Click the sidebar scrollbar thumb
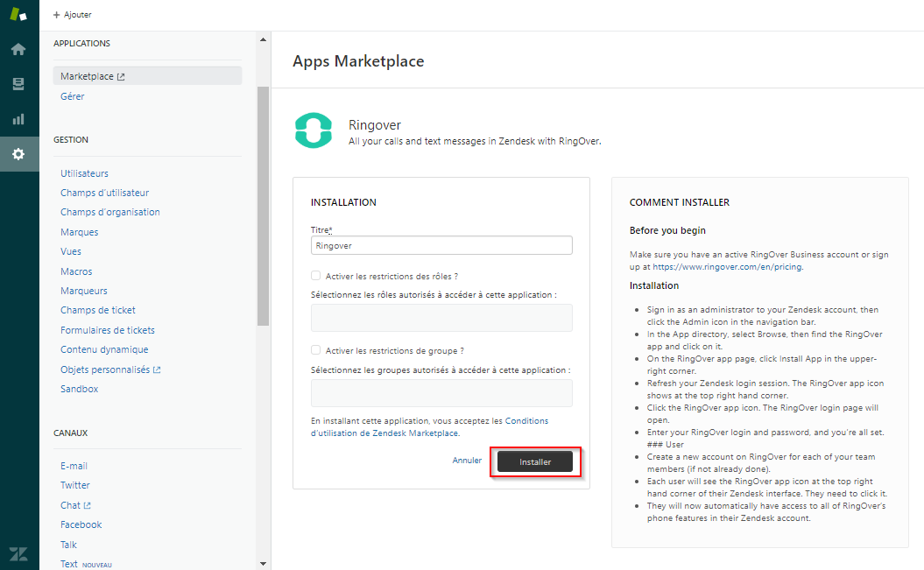Screen dimensions: 924x570 coord(263,206)
